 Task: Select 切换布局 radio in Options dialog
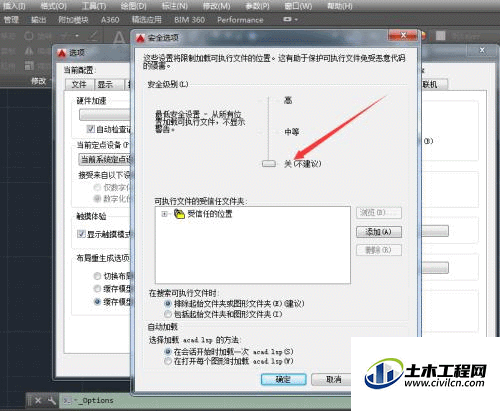click(97, 276)
